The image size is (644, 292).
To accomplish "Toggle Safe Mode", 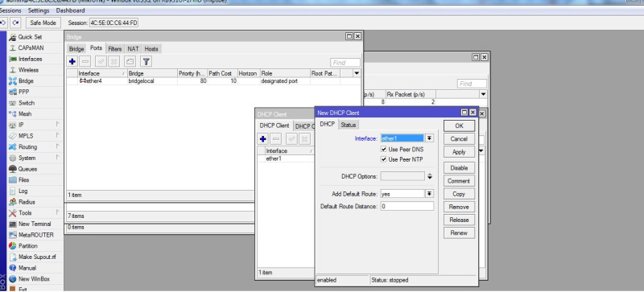I will (43, 23).
